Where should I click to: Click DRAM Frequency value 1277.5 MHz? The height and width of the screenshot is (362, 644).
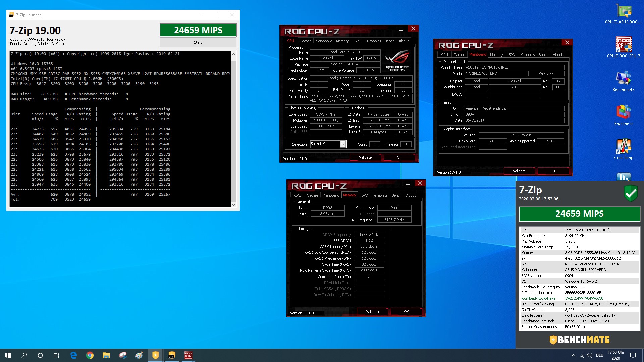(369, 235)
